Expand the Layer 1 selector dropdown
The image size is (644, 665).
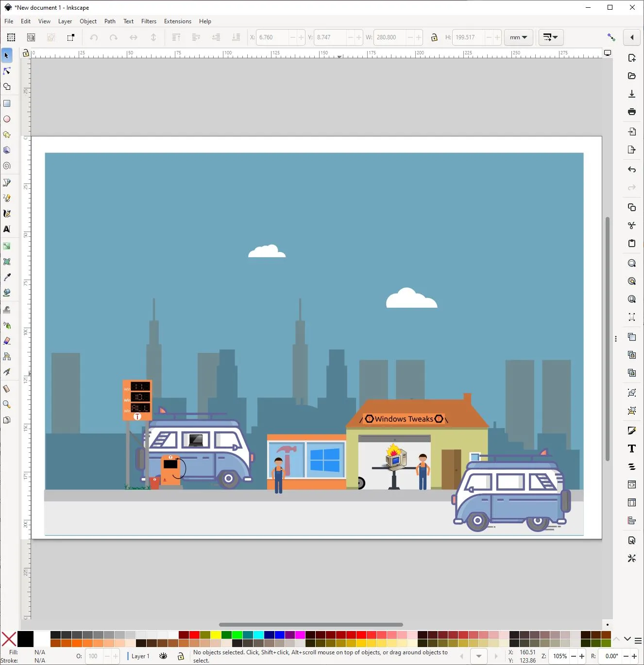coord(139,656)
